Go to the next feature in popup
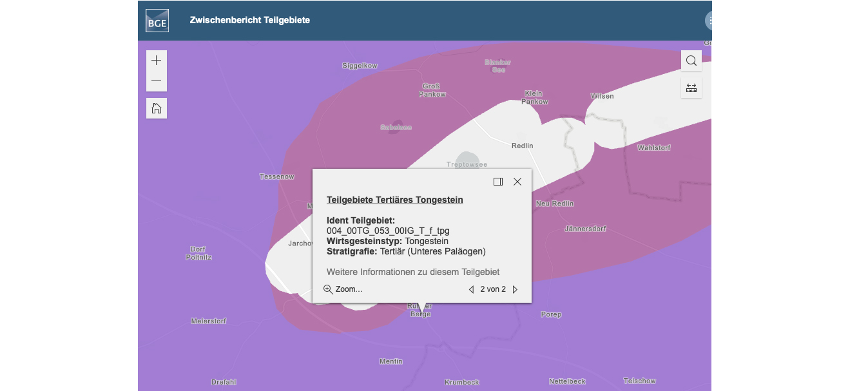The height and width of the screenshot is (391, 868). coord(515,289)
